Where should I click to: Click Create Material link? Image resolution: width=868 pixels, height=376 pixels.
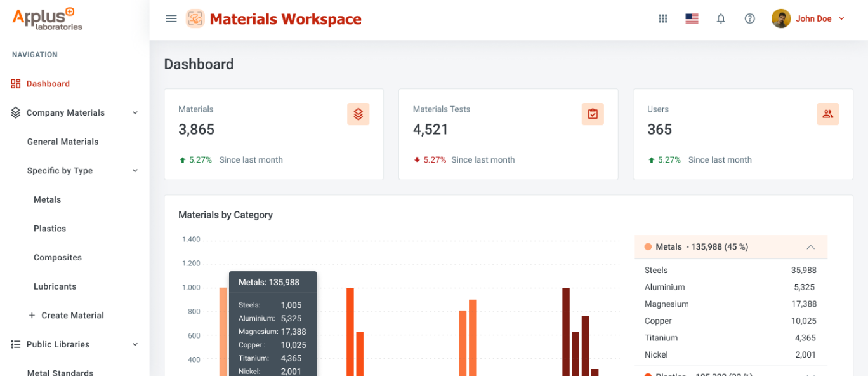[x=72, y=316]
